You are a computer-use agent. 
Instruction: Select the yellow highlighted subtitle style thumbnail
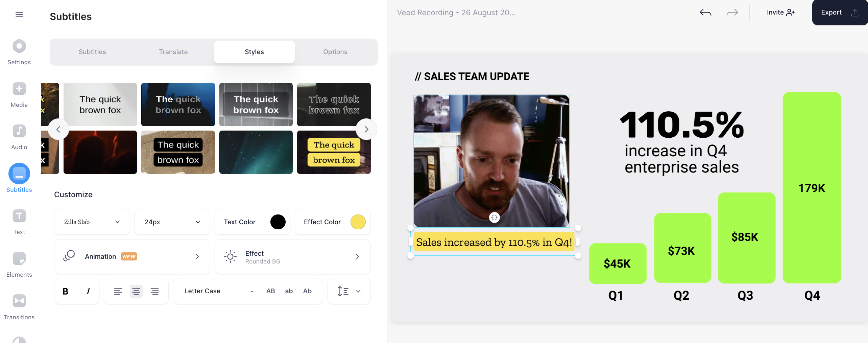click(334, 152)
